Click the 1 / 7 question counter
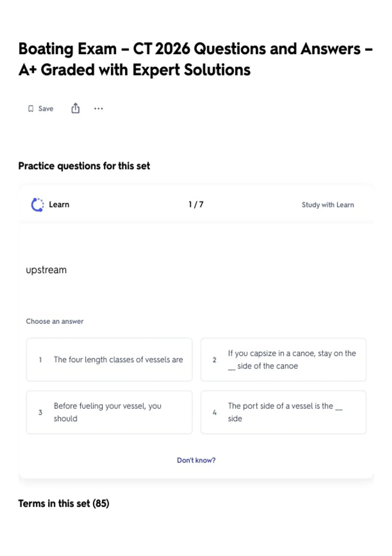 point(196,205)
